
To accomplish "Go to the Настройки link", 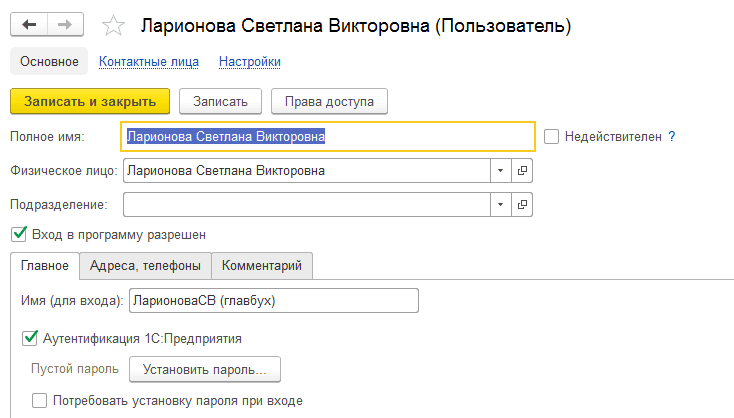I will coord(250,62).
